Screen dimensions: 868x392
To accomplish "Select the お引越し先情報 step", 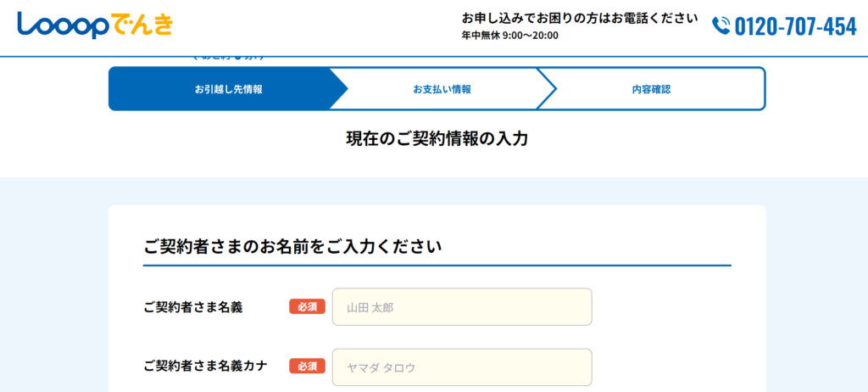I will [228, 89].
